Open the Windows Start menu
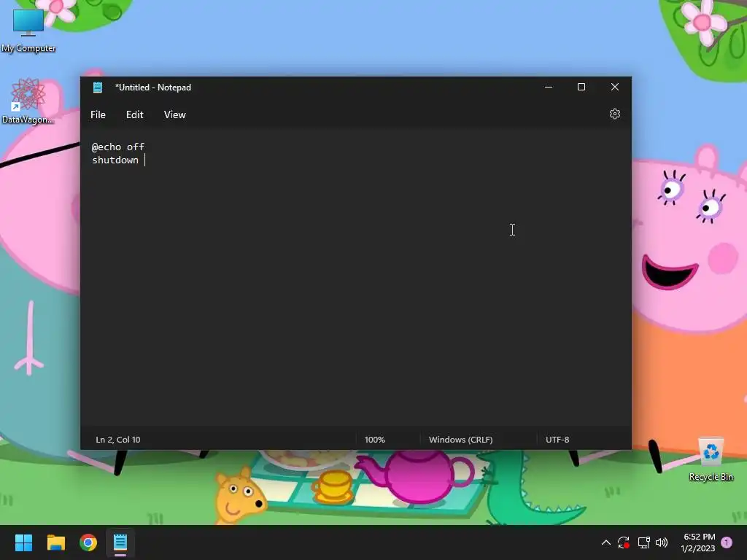Image resolution: width=747 pixels, height=560 pixels. pyautogui.click(x=23, y=542)
